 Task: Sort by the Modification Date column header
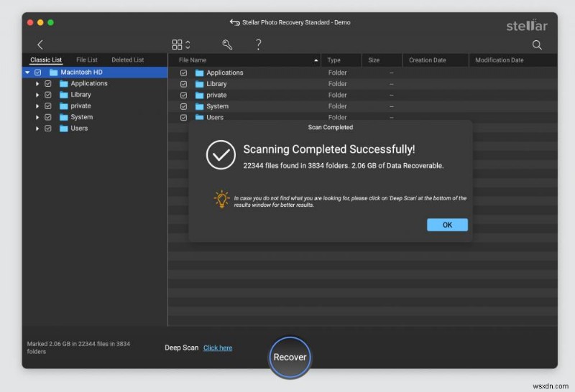point(499,60)
